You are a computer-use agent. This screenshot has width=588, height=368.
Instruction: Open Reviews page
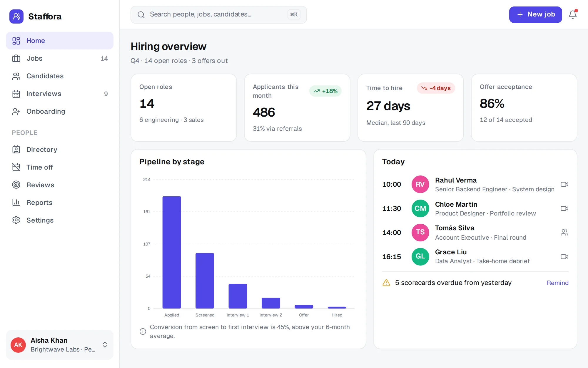pos(60,185)
